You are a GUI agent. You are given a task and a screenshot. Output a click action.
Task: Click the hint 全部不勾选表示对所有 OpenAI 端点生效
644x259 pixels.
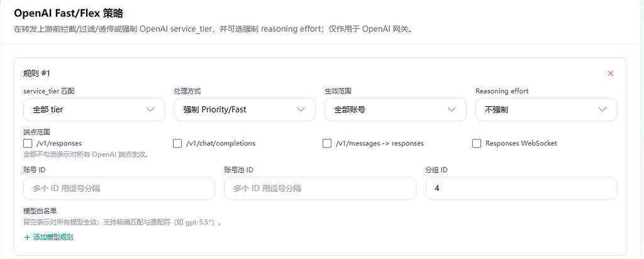pos(86,155)
